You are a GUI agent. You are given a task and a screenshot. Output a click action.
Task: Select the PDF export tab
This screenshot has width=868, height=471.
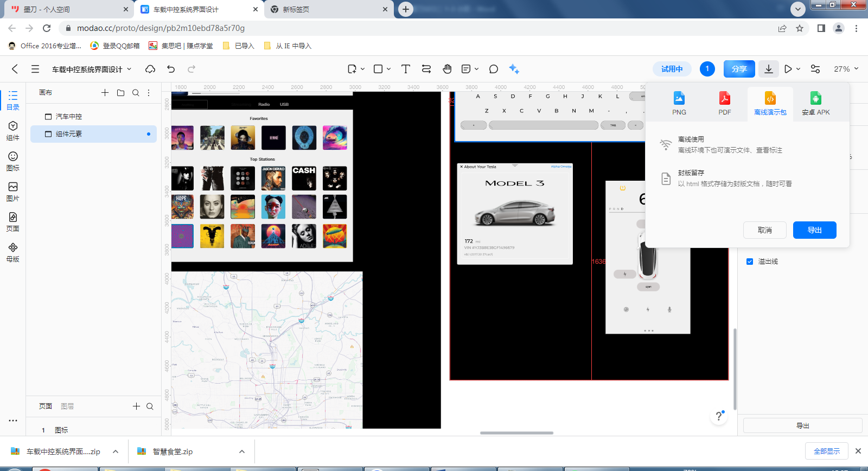pos(725,103)
